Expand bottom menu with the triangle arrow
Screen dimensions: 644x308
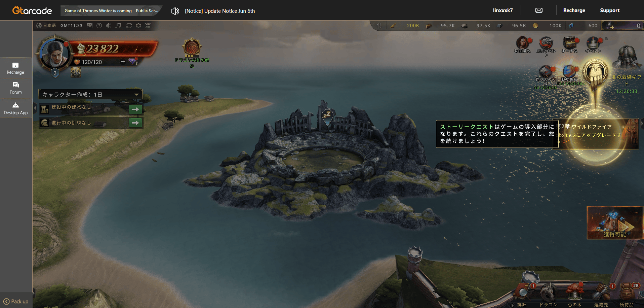coord(512,305)
